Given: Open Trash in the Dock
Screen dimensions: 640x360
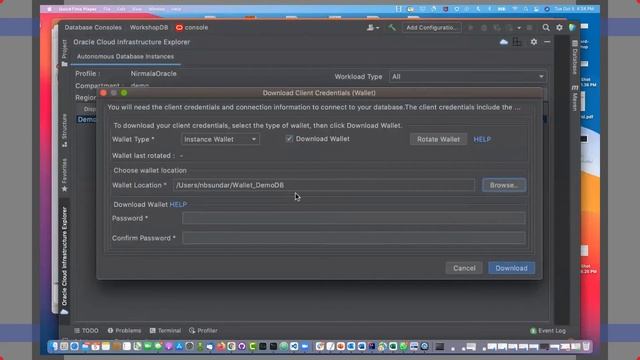Looking at the screenshot, I should click(587, 347).
